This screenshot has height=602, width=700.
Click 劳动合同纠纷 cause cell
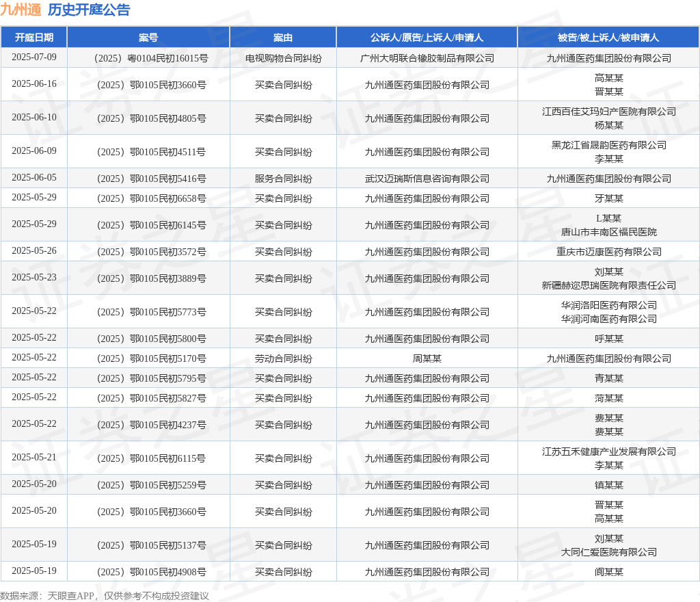point(284,358)
